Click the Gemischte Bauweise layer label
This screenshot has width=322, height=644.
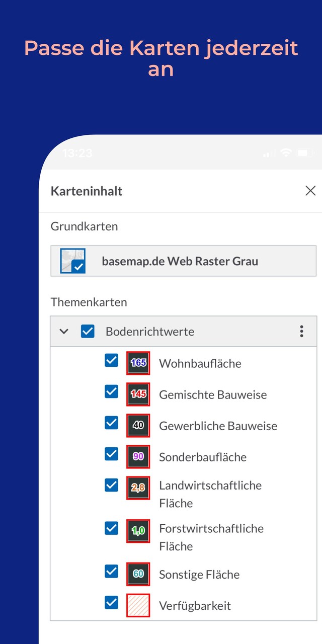[x=213, y=395]
